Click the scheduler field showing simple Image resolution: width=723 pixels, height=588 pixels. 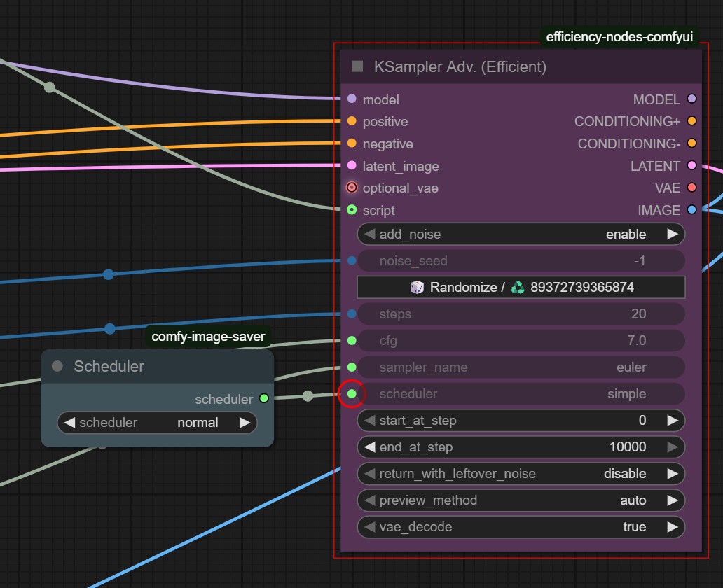(521, 393)
